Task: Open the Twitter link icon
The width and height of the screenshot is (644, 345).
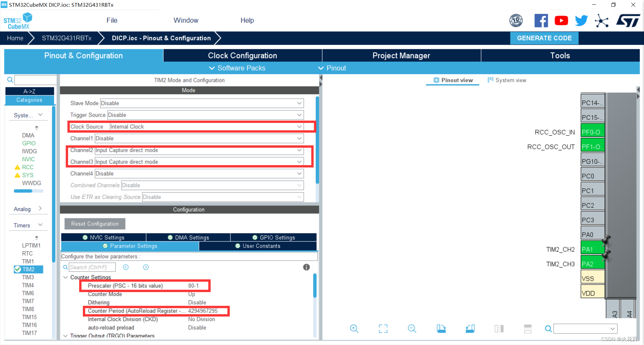Action: pyautogui.click(x=581, y=21)
